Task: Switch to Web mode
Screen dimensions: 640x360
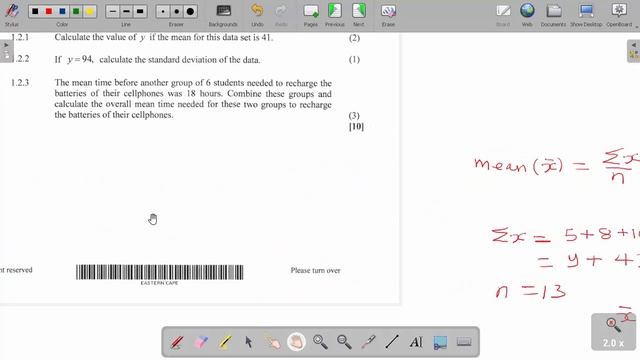Action: click(x=527, y=14)
